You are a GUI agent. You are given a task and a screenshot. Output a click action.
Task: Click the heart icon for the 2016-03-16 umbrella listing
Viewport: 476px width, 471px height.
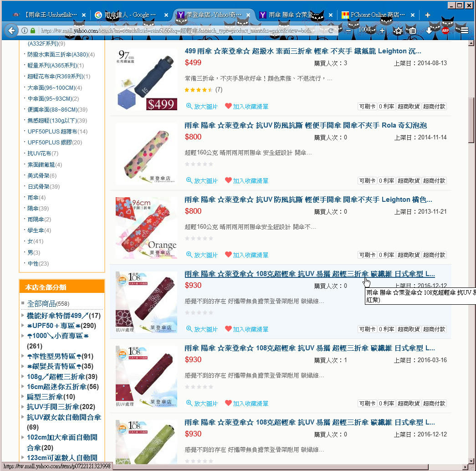point(228,403)
